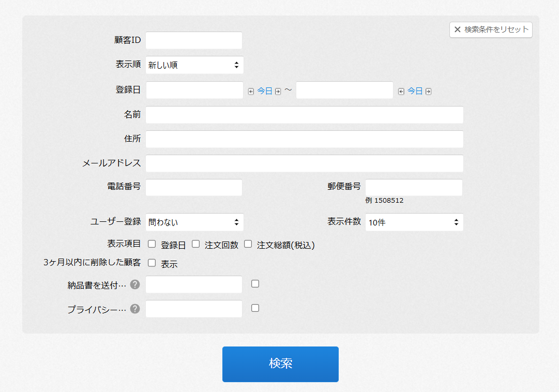Viewport: 559px width, 392px height.
Task: Click help icon next to プライバシー
Action: pos(135,309)
